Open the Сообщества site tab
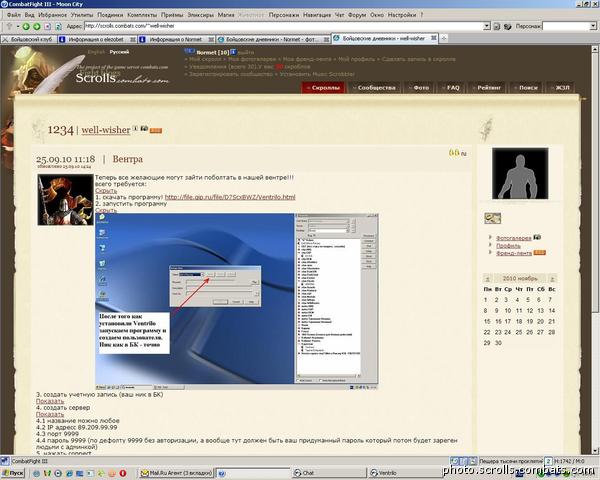This screenshot has height=480, width=600. coord(374,88)
